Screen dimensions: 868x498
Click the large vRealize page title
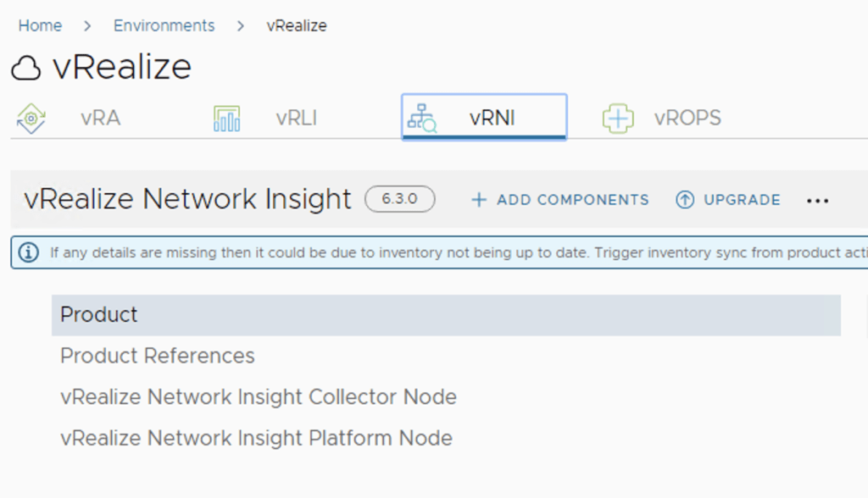pyautogui.click(x=122, y=67)
